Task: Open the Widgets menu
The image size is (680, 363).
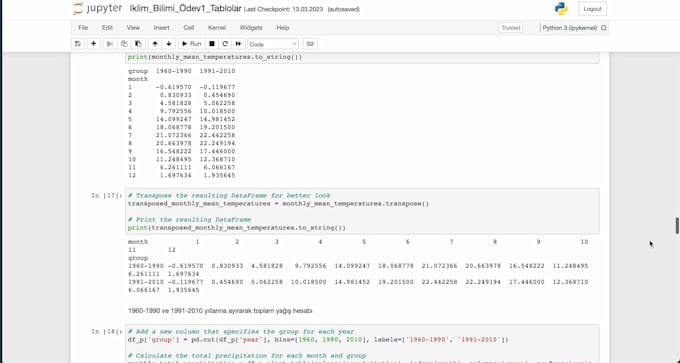Action: [251, 28]
